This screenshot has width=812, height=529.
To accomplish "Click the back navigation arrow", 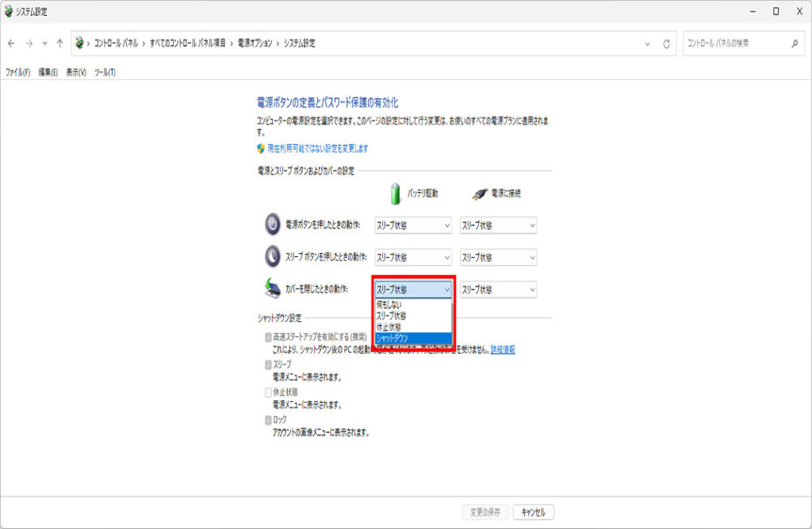I will (x=11, y=44).
